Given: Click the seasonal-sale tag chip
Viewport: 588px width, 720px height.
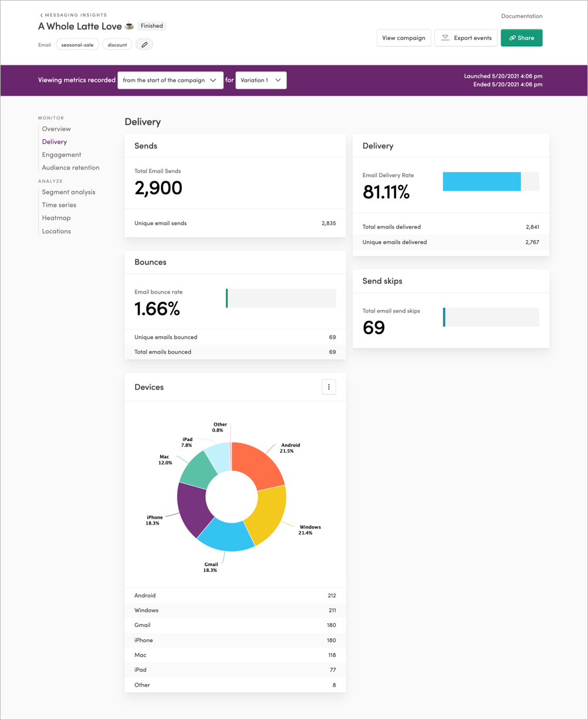Looking at the screenshot, I should pos(77,44).
